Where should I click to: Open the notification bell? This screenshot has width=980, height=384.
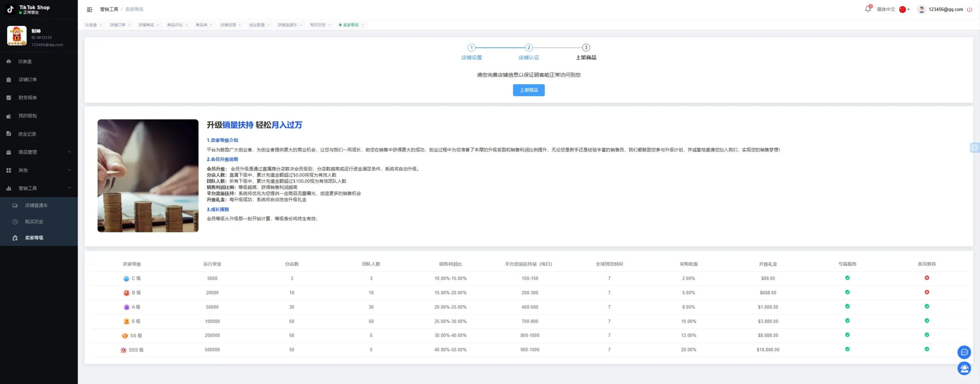tap(867, 9)
